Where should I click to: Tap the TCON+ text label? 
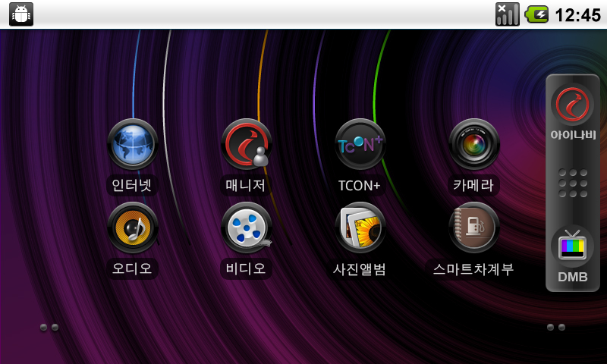[x=359, y=186]
